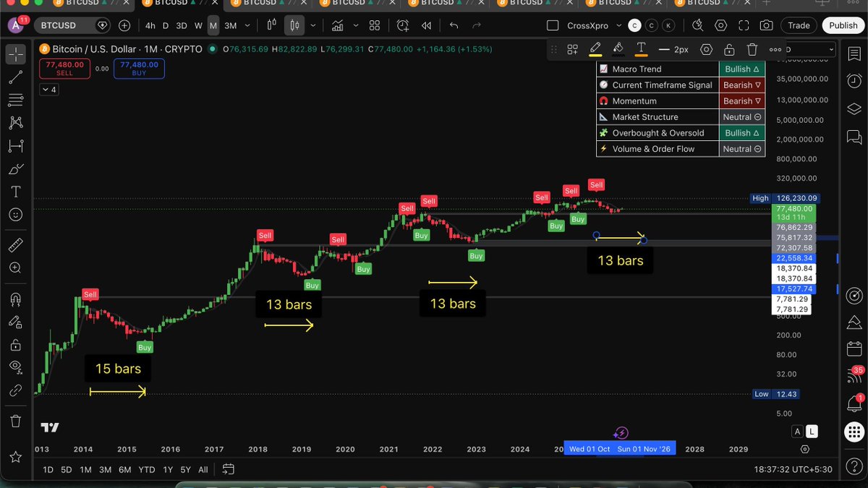
Task: Enter fullscreen mode
Action: click(743, 25)
